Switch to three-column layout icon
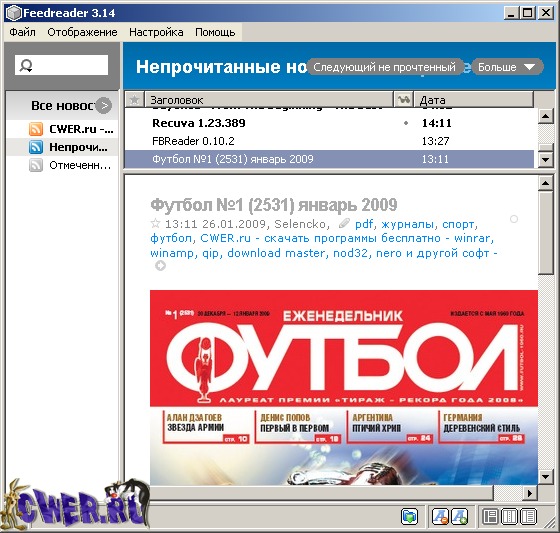This screenshot has height=533, width=560. (x=509, y=516)
